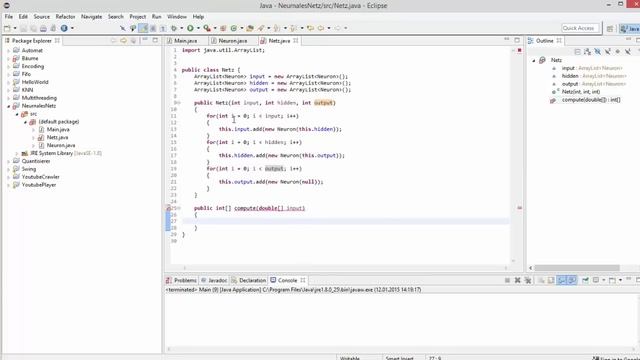Minimize the Package Explorer view
This screenshot has width=640, height=360.
(145, 40)
